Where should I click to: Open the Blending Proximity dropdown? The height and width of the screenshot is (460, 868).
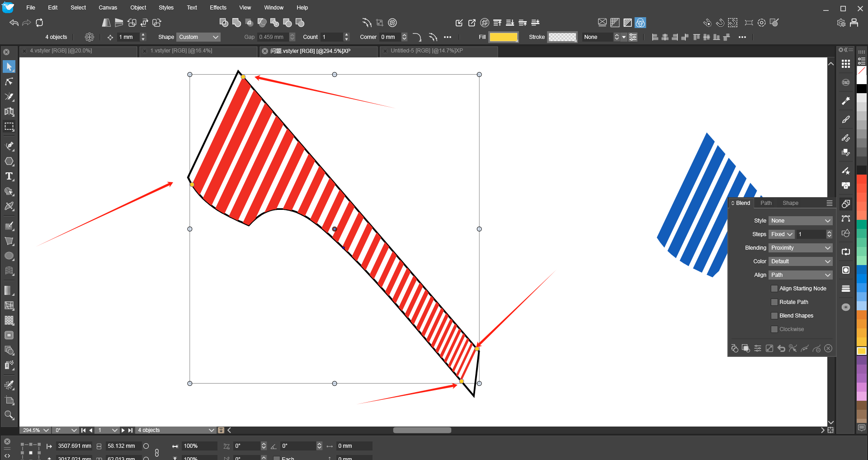click(800, 248)
